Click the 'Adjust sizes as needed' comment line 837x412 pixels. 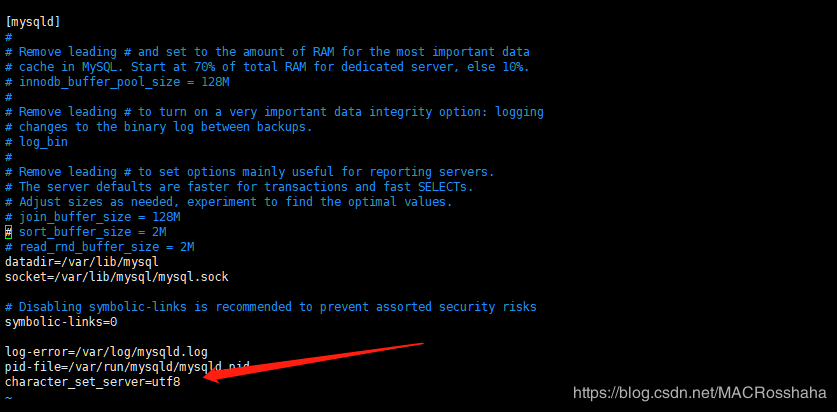(228, 202)
